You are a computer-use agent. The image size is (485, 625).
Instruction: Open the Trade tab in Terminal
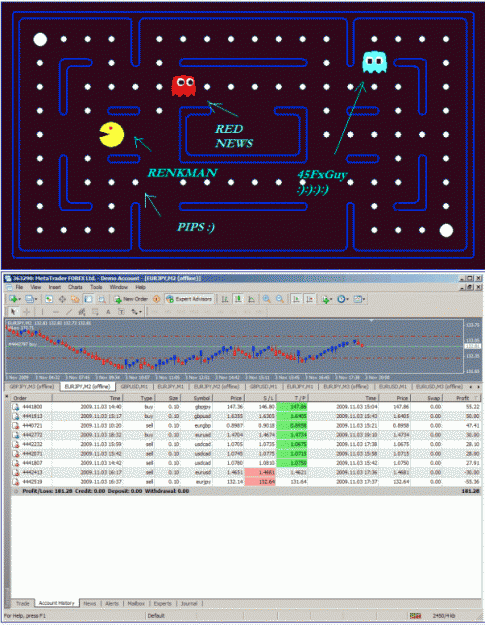(x=23, y=603)
